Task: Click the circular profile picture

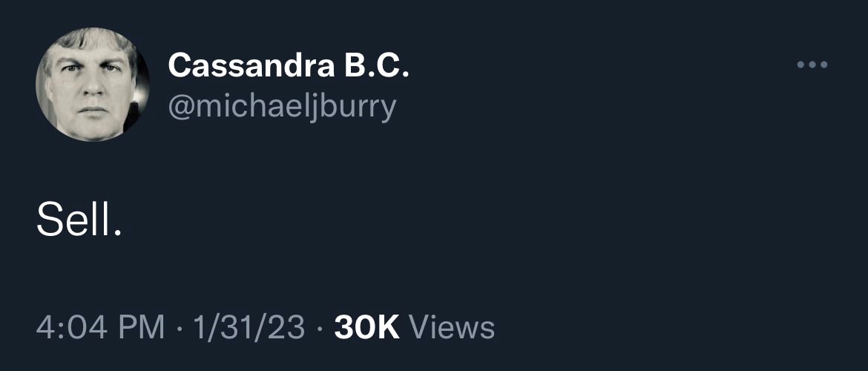Action: coord(93,84)
